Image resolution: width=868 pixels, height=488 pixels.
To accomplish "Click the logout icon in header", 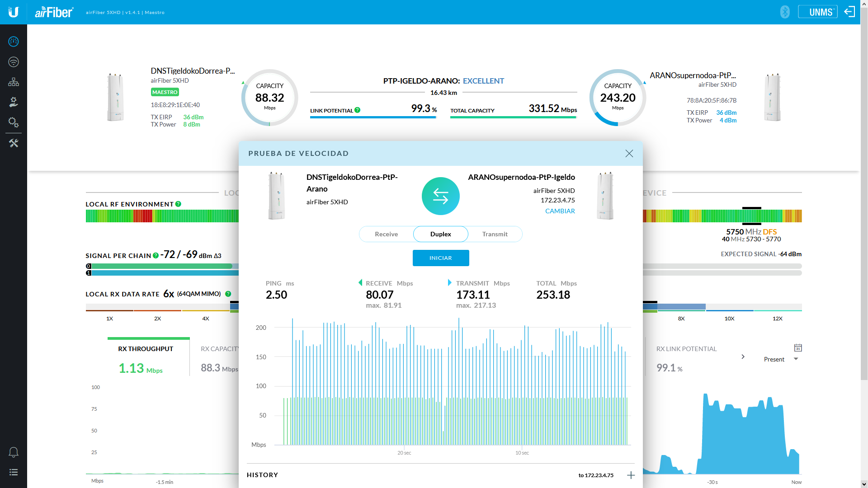I will [x=849, y=12].
